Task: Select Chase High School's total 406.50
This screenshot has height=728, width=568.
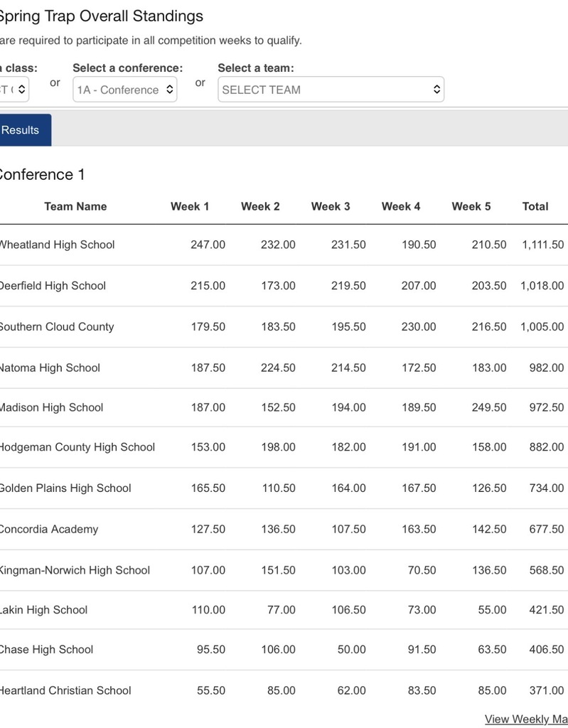Action: [x=547, y=649]
